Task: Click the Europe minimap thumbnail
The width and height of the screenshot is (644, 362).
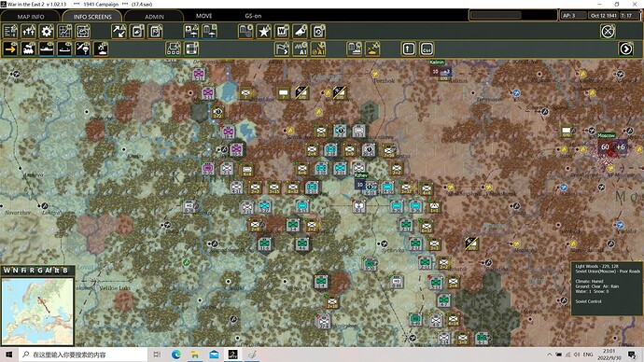Action: click(37, 312)
